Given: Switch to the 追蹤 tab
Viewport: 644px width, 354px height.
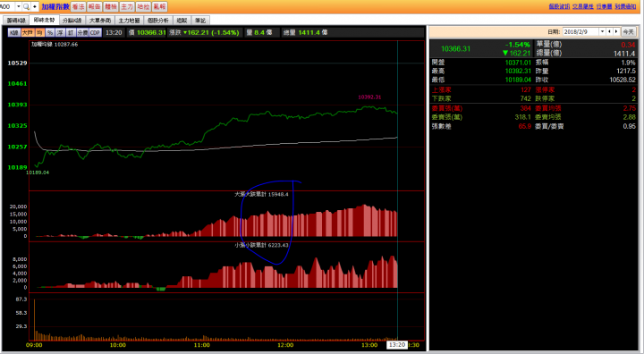Looking at the screenshot, I should pyautogui.click(x=182, y=21).
